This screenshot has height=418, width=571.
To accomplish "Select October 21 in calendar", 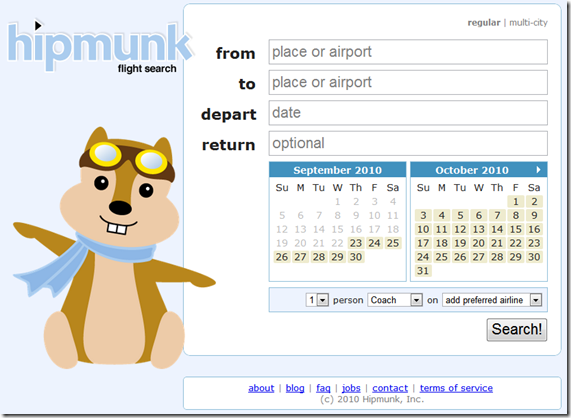I will click(x=497, y=243).
